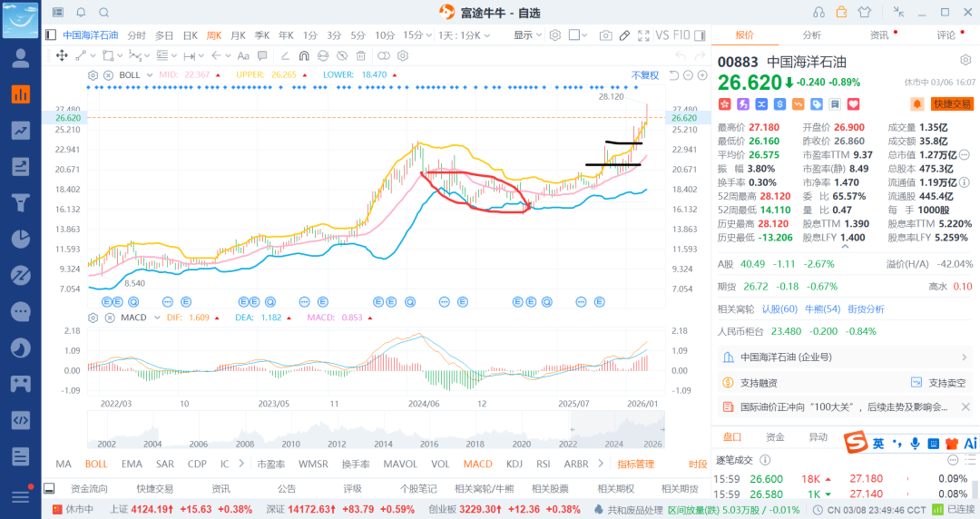
Task: Toggle the MACD indicator at bottom bar
Action: coord(477,464)
